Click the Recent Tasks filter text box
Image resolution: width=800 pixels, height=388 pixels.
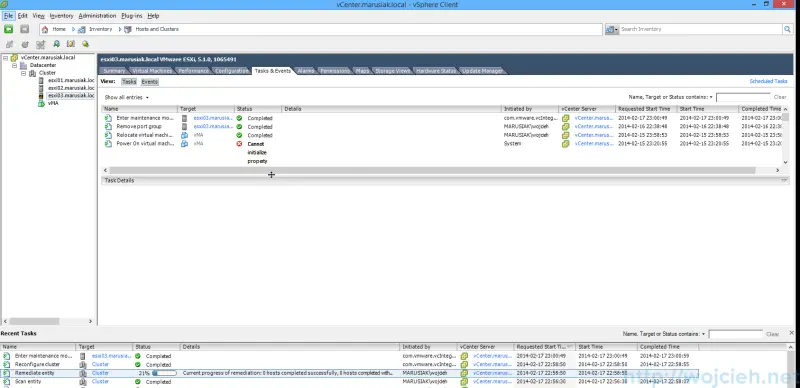click(736, 334)
